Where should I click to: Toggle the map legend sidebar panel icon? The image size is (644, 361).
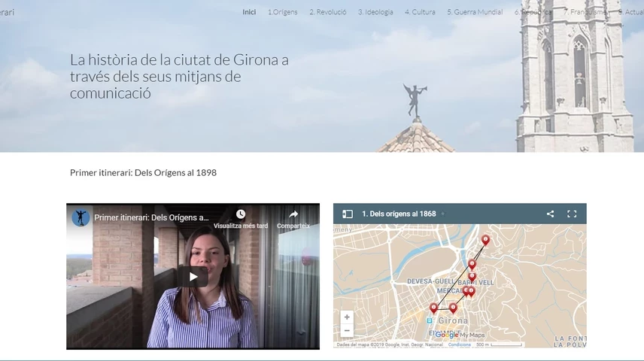pos(348,214)
